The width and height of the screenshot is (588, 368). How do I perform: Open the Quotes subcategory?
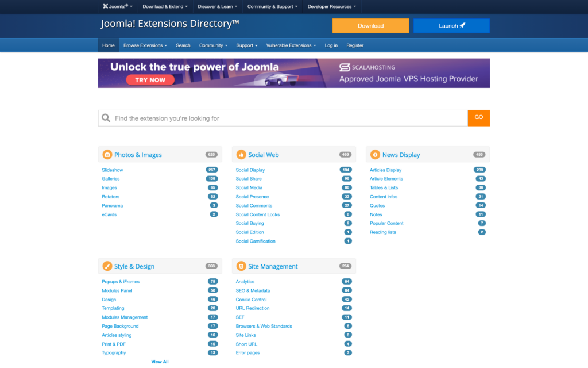pyautogui.click(x=377, y=205)
